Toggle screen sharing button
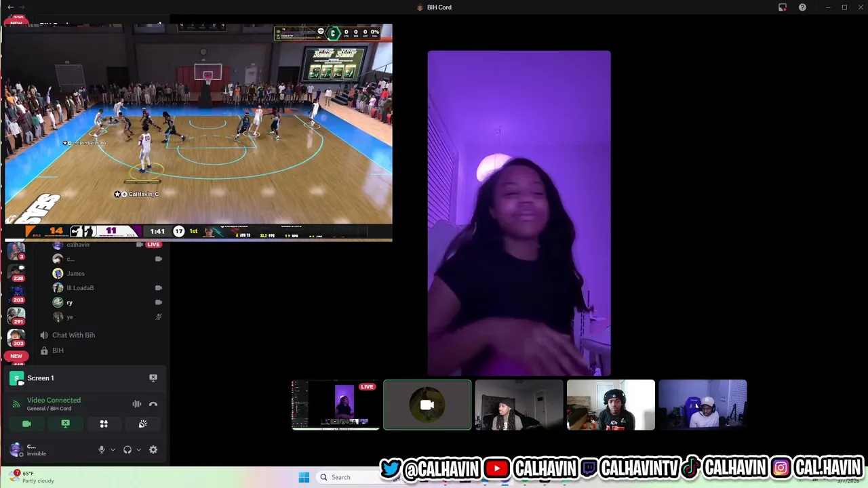This screenshot has height=488, width=868. [x=65, y=424]
